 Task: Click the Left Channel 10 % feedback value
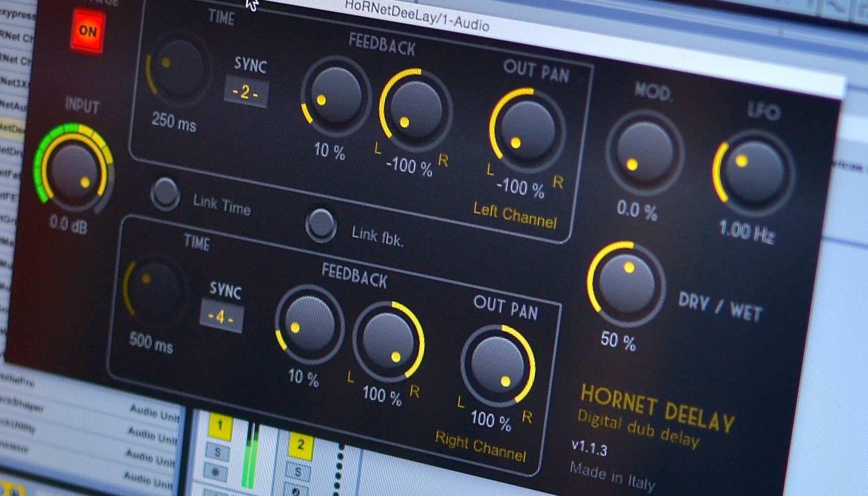pyautogui.click(x=329, y=151)
